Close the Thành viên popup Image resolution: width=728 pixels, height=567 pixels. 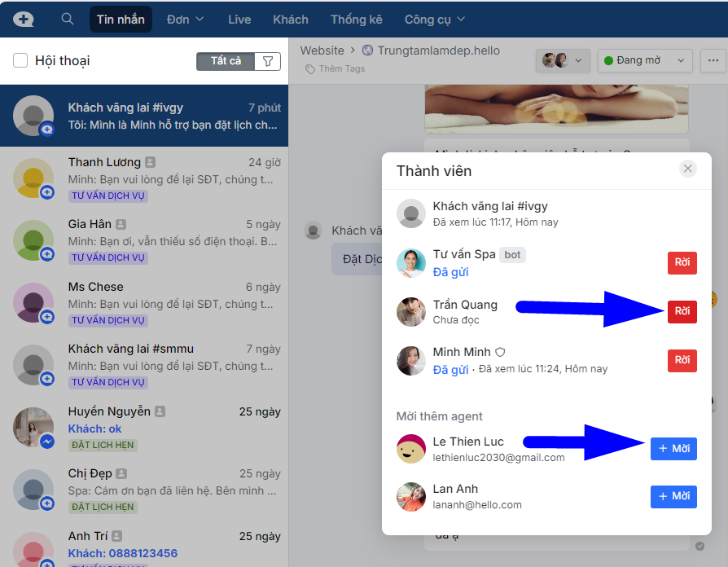688,169
